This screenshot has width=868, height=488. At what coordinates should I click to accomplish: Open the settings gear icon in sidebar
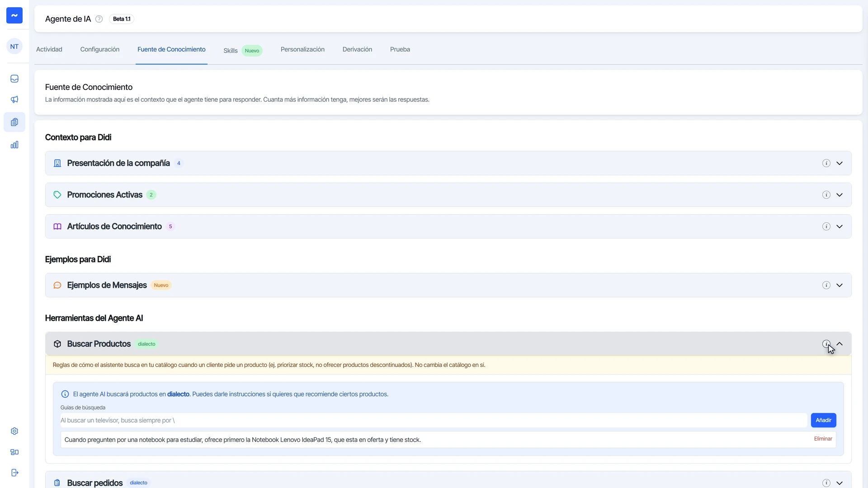point(14,431)
